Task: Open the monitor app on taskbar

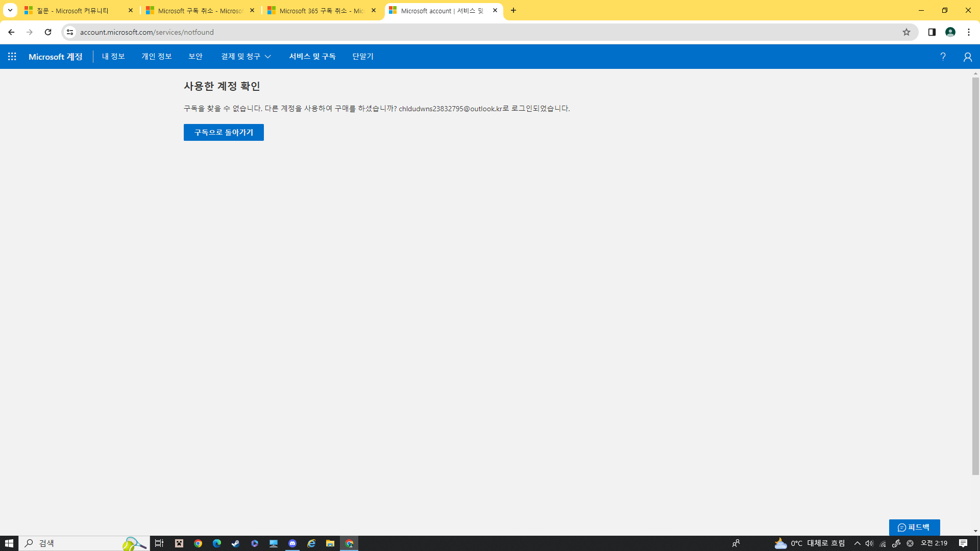Action: pyautogui.click(x=274, y=543)
